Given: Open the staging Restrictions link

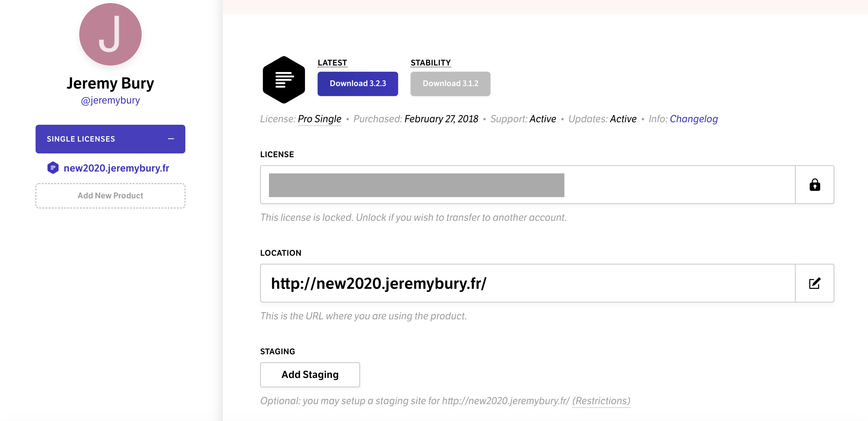Looking at the screenshot, I should (x=601, y=401).
